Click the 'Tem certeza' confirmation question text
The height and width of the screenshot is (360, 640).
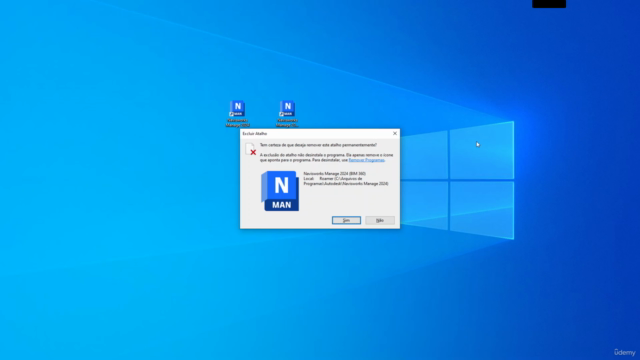(x=318, y=145)
